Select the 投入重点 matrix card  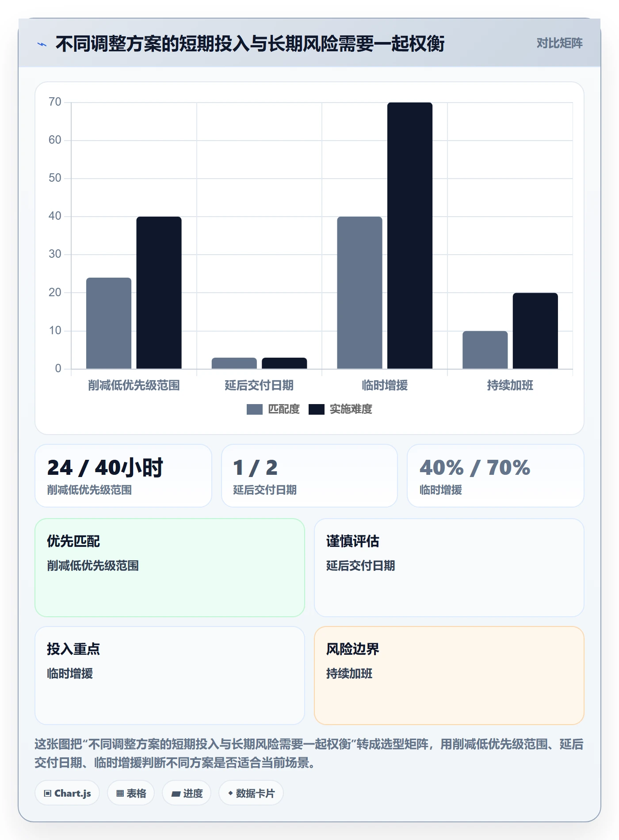pos(170,676)
